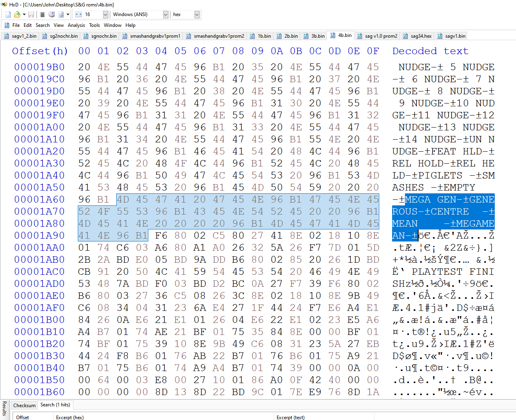Click the bytes-per-row width icon

tap(79, 14)
